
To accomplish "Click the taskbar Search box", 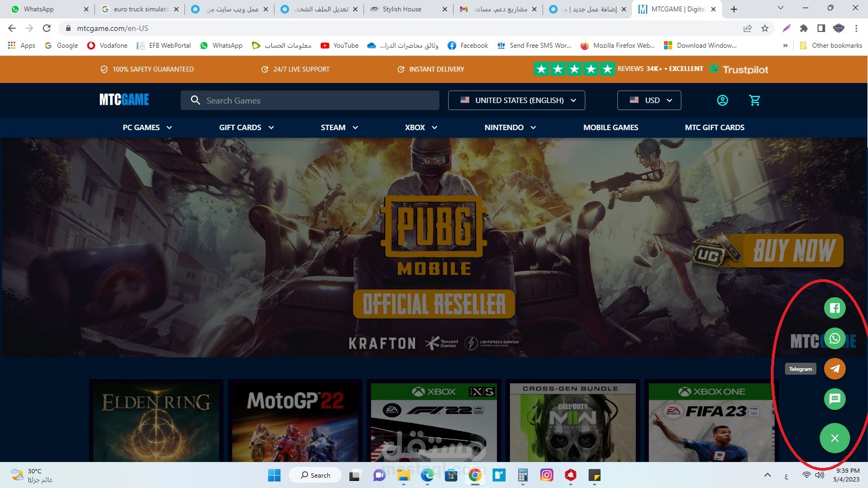I will 315,476.
